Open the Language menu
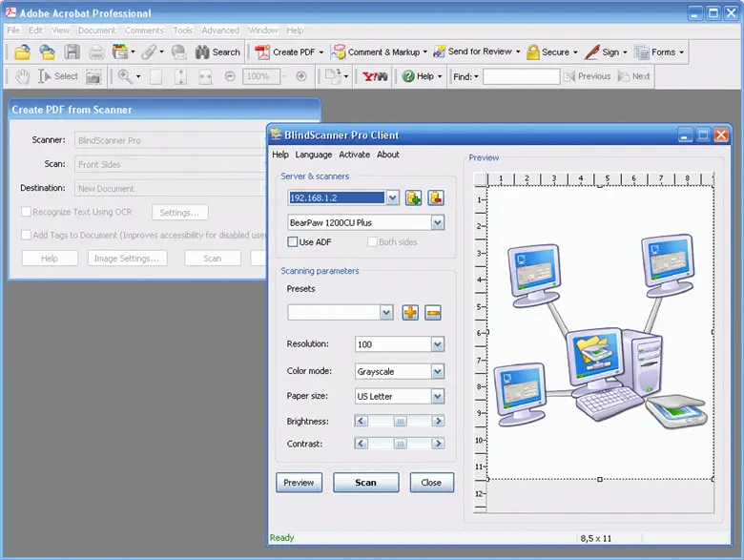Screen dimensions: 744x560 314,155
